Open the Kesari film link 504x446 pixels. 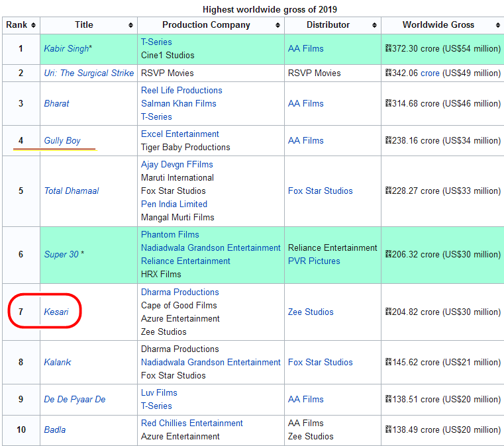[x=56, y=312]
